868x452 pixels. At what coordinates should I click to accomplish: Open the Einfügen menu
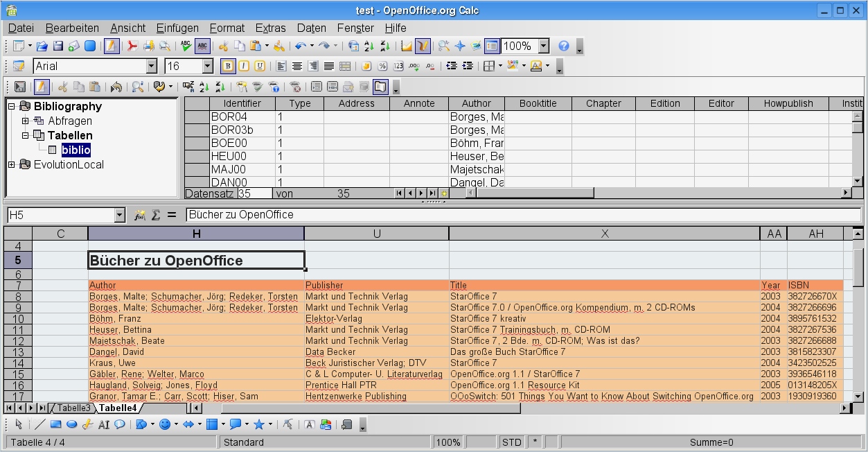click(x=177, y=28)
